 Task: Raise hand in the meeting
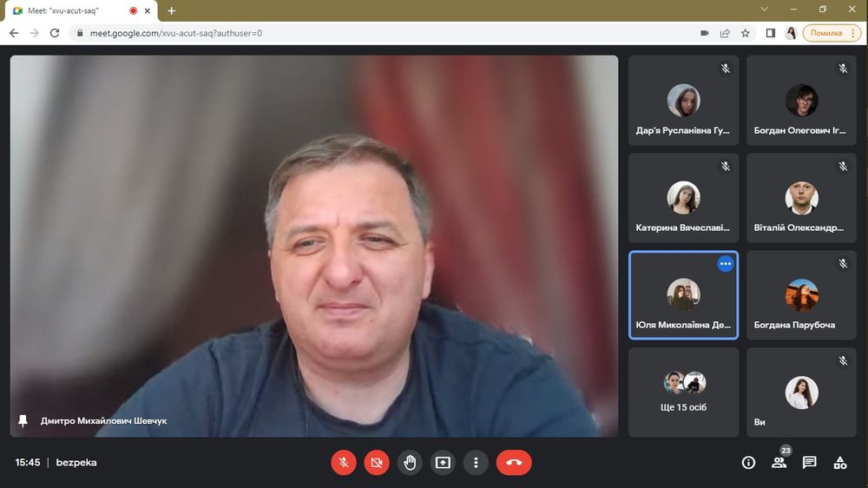click(x=410, y=463)
